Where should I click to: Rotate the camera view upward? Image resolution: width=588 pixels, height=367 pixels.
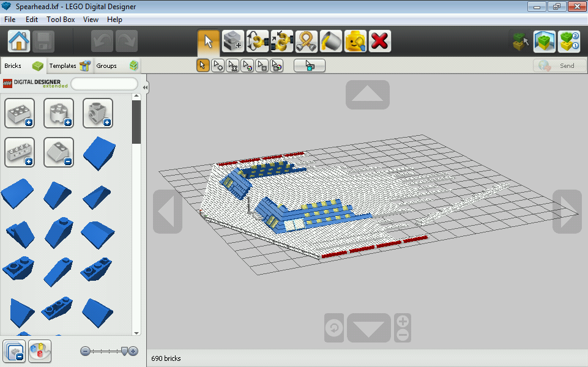[368, 95]
